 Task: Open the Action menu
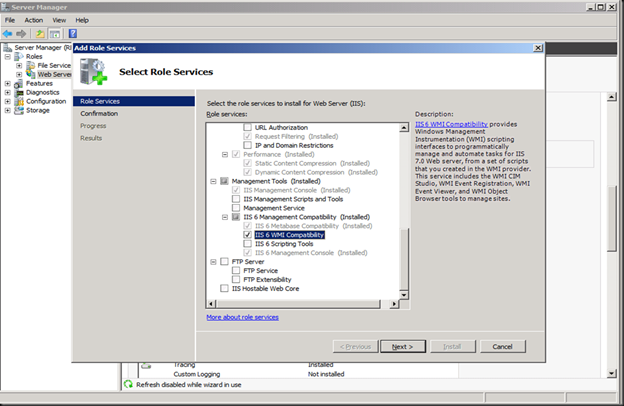pos(34,20)
